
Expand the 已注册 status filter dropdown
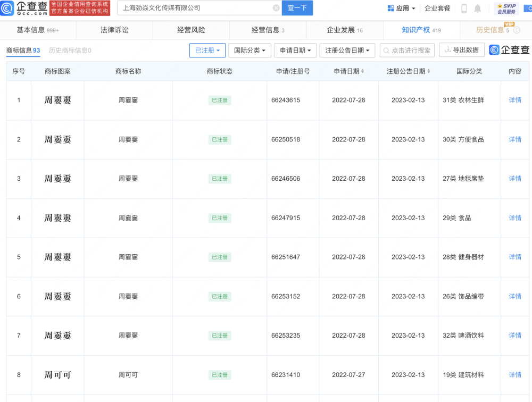point(207,51)
